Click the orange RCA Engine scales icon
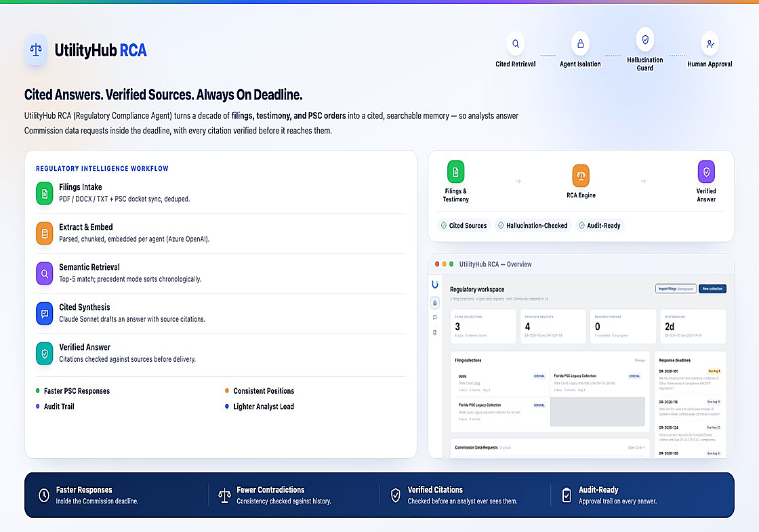Image resolution: width=759 pixels, height=532 pixels. click(x=581, y=176)
